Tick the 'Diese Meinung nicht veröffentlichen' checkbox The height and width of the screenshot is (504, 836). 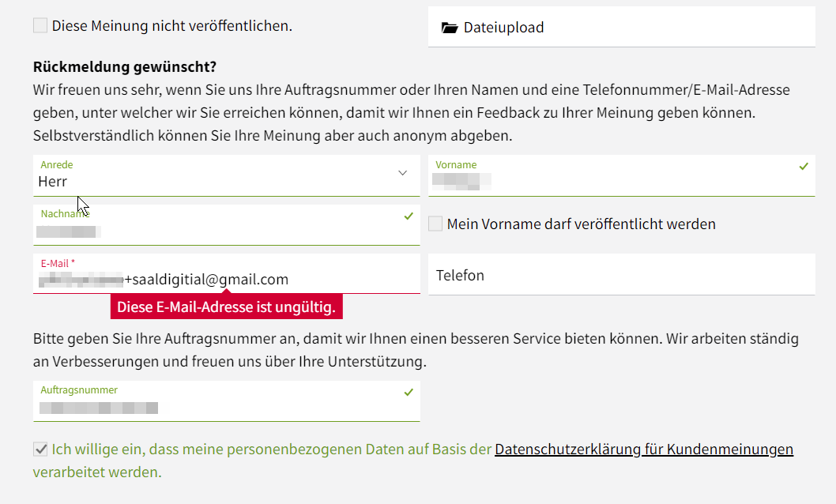(40, 26)
